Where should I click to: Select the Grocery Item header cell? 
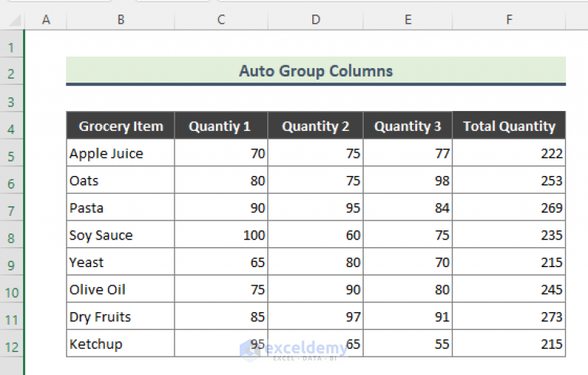click(x=121, y=126)
